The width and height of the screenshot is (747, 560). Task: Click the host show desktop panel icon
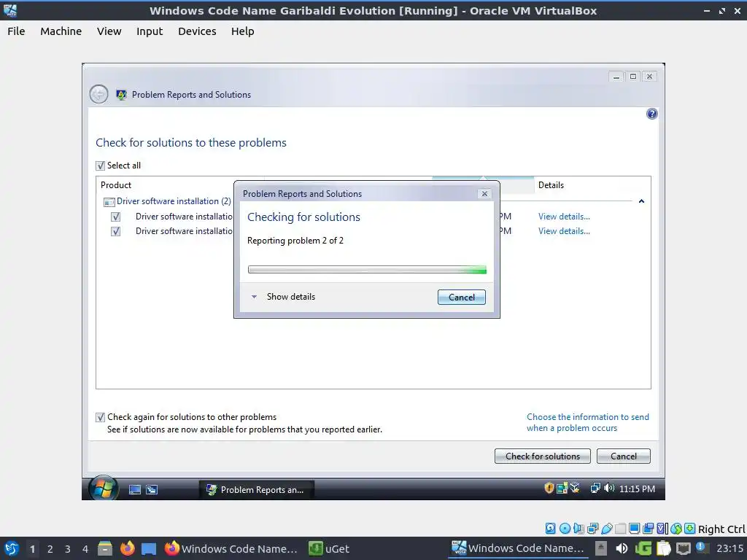tap(149, 548)
